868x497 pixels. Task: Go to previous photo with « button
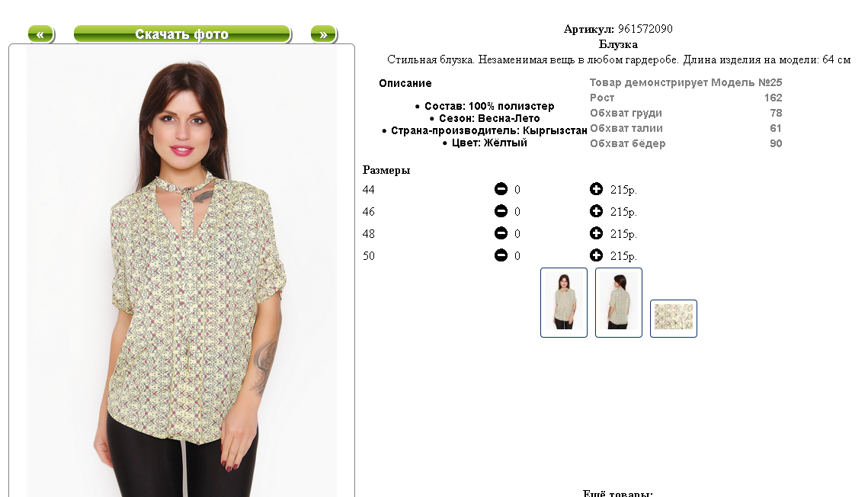(41, 34)
